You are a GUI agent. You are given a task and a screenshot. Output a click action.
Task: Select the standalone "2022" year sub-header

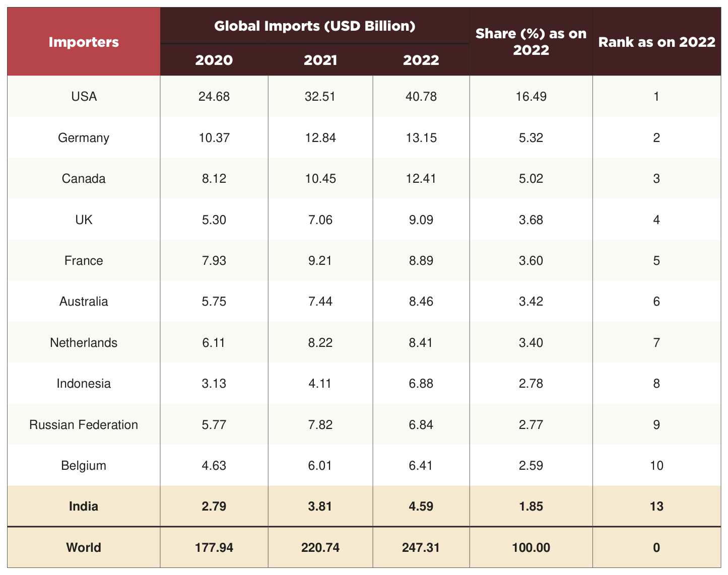coord(421,60)
